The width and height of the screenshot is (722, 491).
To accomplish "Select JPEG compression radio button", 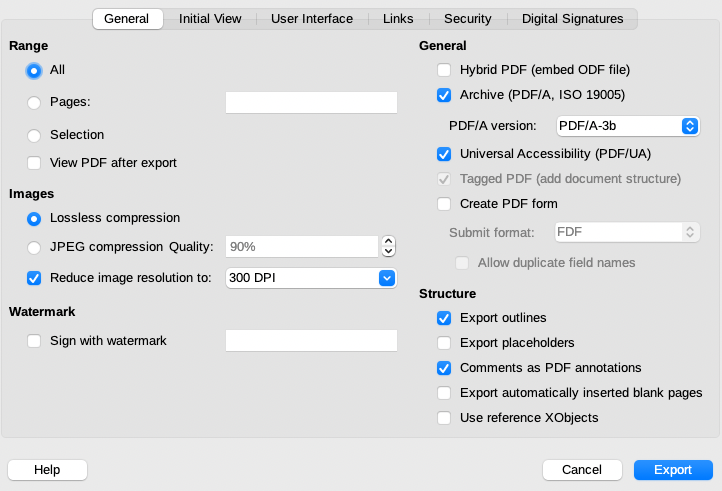I will 35,247.
